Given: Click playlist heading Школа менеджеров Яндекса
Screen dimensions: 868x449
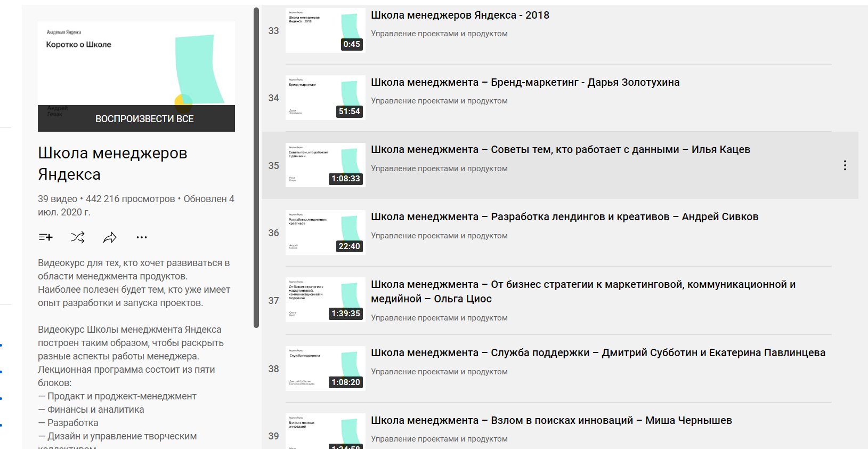Looking at the screenshot, I should [112, 164].
